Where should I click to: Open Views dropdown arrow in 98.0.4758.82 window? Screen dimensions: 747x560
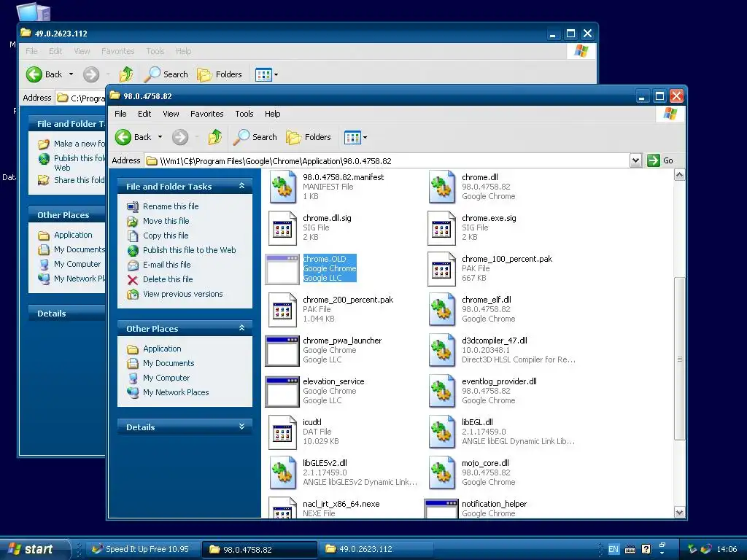365,138
